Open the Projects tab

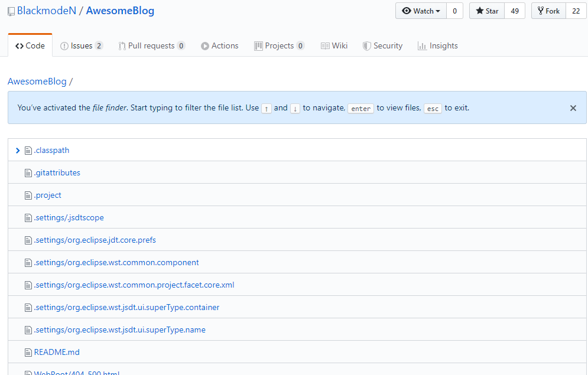tap(280, 45)
